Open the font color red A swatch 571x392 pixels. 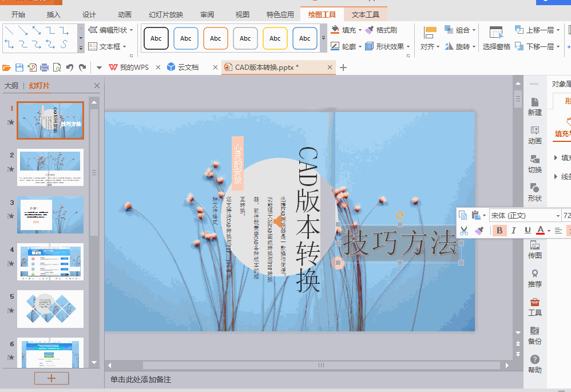pyautogui.click(x=541, y=230)
